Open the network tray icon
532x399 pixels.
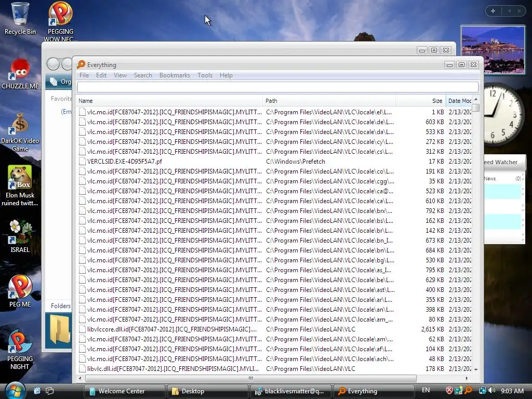tap(482, 391)
